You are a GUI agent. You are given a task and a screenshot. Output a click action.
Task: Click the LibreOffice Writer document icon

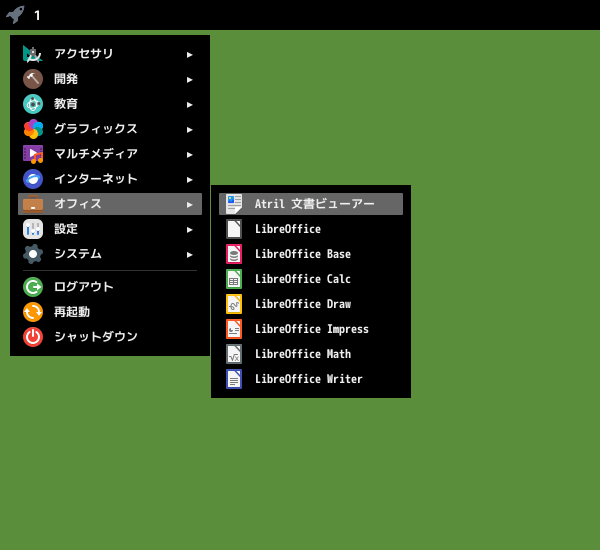point(234,379)
